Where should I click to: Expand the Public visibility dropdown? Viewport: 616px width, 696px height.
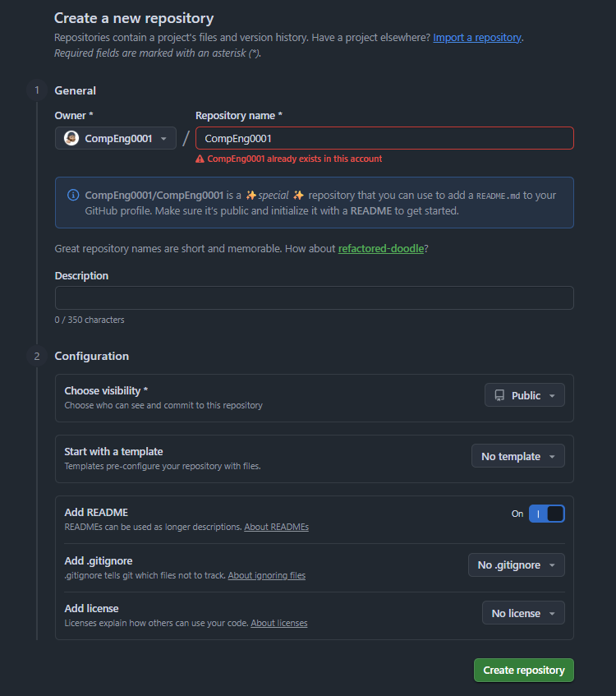(x=525, y=395)
